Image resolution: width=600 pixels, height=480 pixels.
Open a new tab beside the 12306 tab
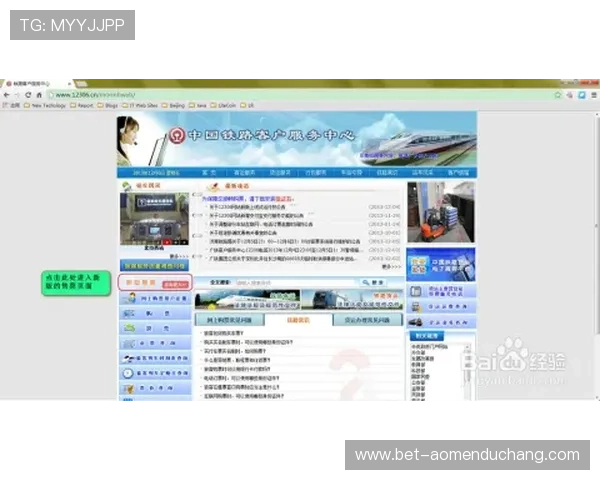[81, 83]
